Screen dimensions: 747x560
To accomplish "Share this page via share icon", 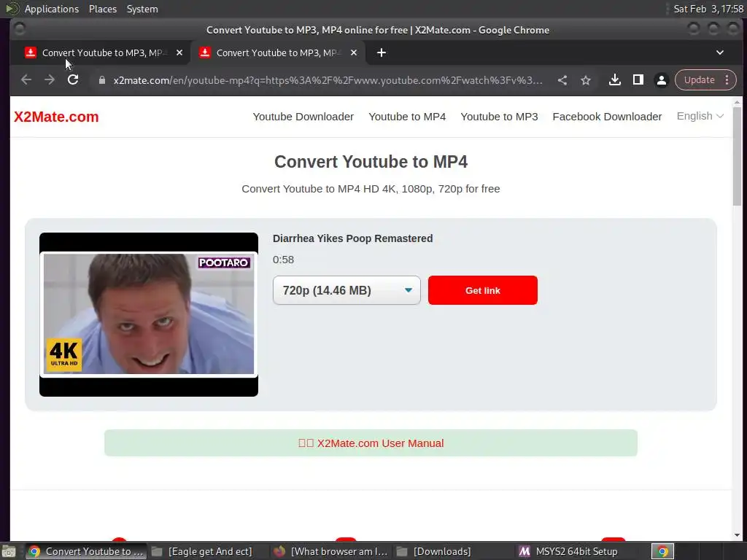I will point(562,80).
